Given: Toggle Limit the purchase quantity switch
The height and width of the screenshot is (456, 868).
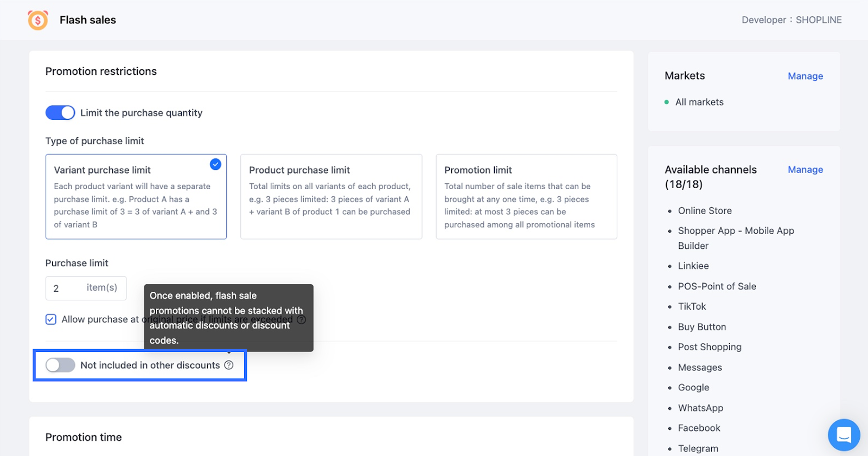Looking at the screenshot, I should click(60, 113).
